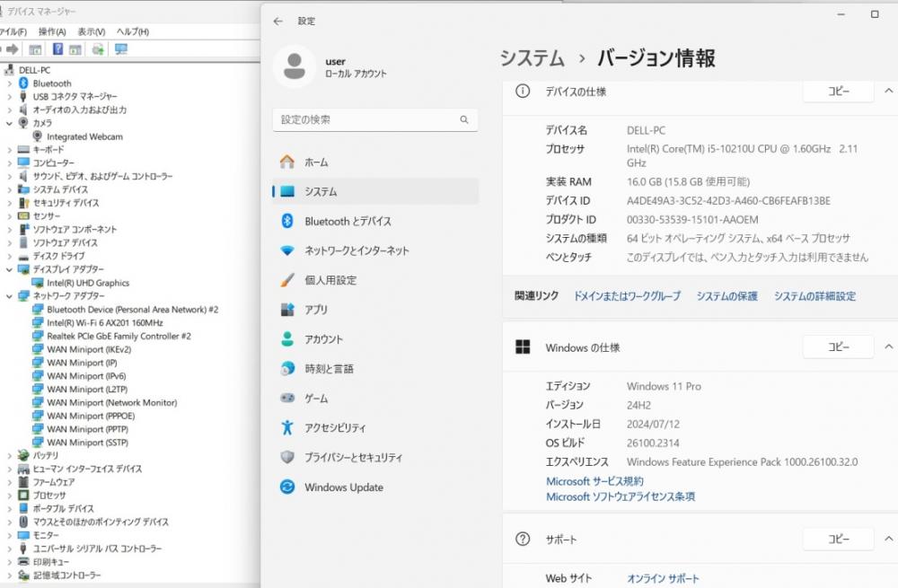Screen dimensions: 898x588
Task: Expand the Bluetooth device category
Action: (x=9, y=83)
